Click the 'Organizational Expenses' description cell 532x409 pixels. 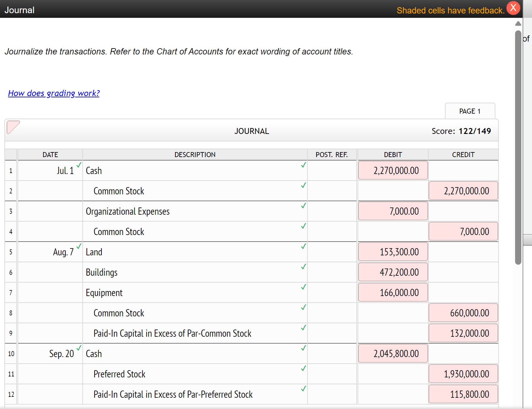[195, 211]
